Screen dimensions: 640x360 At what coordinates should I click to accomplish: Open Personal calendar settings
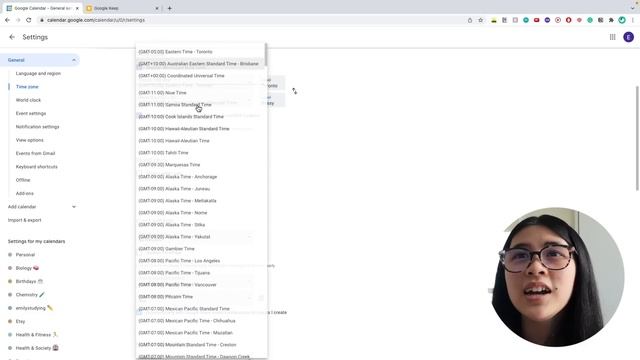tap(25, 255)
